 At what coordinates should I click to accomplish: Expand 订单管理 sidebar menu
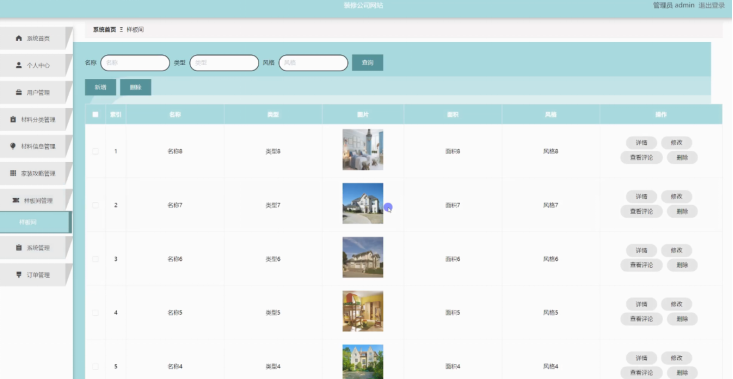coord(36,275)
